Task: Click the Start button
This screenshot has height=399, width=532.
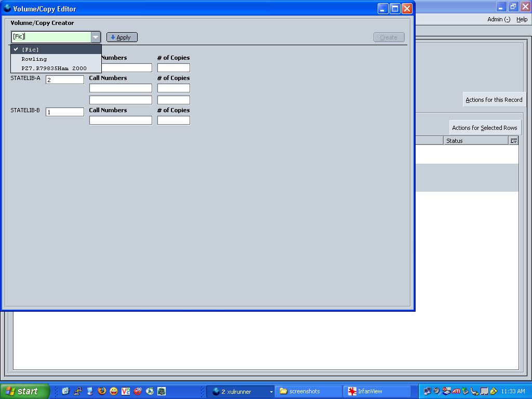Action: point(24,391)
